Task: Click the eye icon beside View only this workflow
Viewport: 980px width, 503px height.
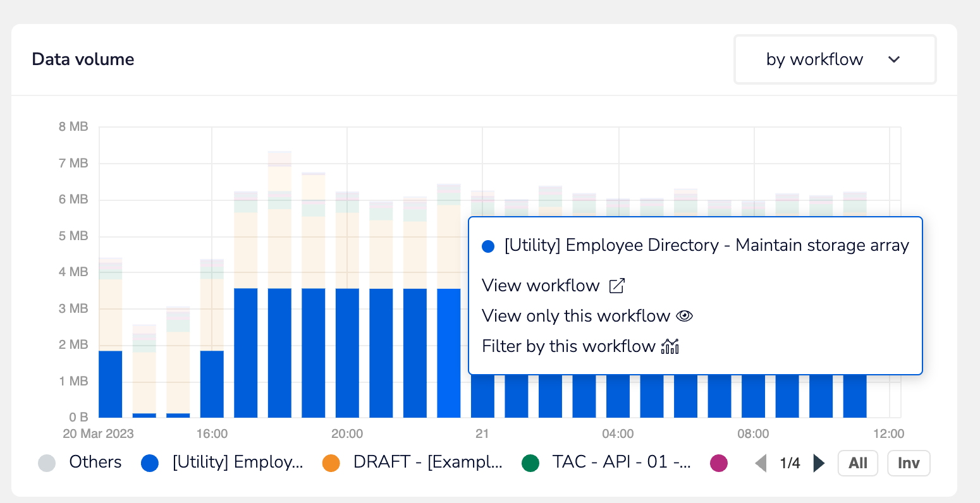Action: pos(685,316)
